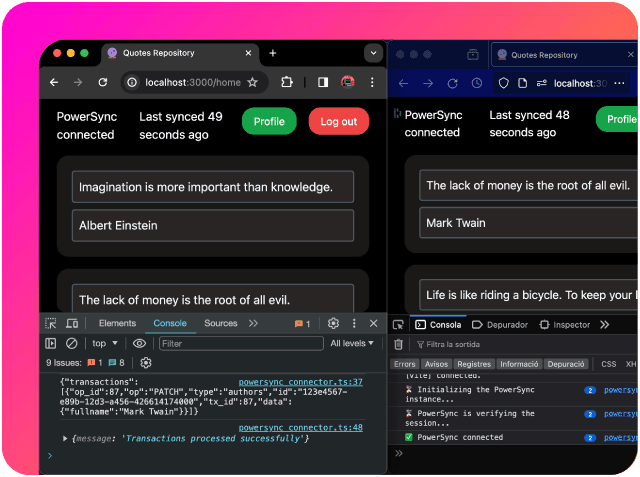
Task: Open Firefox history clock icon
Action: (477, 84)
